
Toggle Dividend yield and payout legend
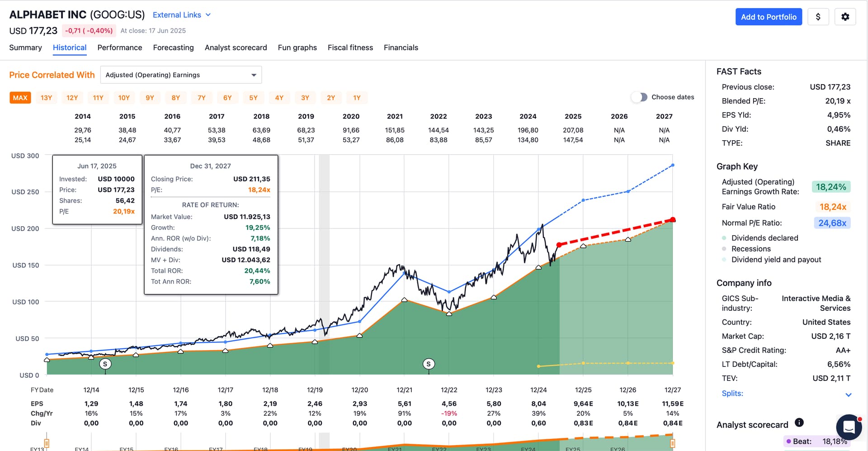[772, 260]
